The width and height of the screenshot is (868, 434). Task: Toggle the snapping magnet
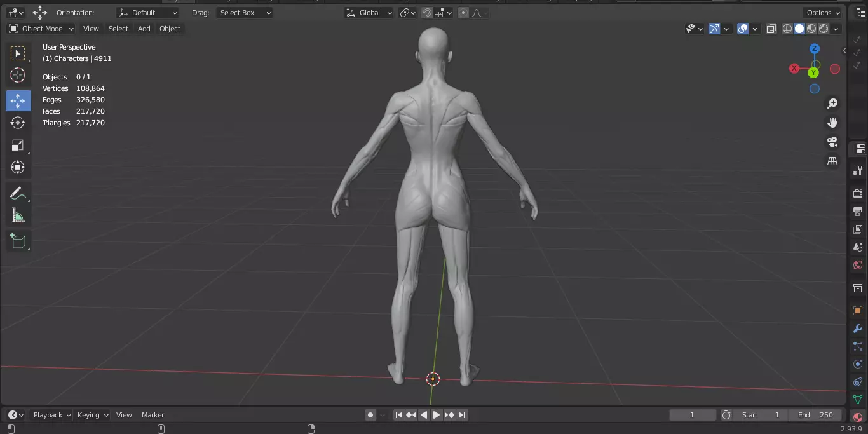tap(428, 13)
